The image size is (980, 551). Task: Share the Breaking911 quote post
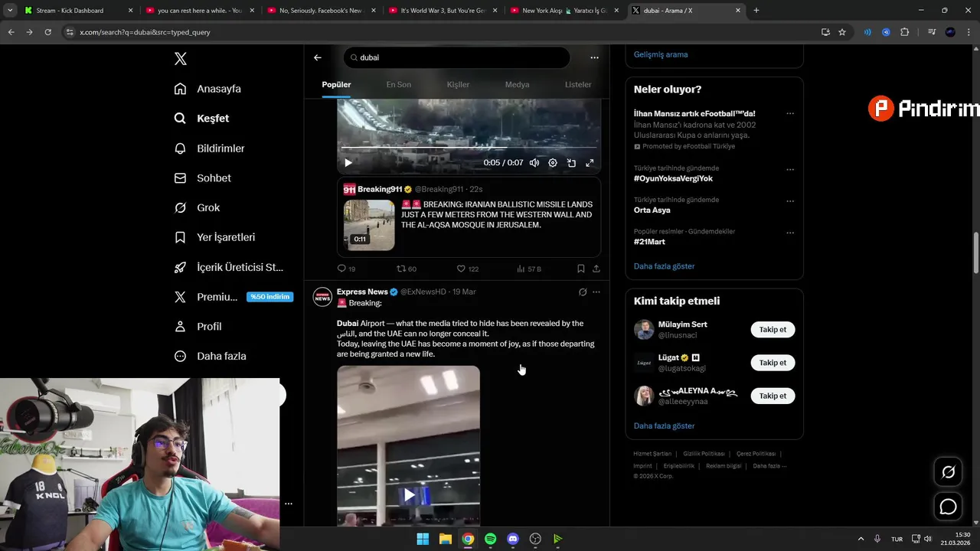pos(596,269)
